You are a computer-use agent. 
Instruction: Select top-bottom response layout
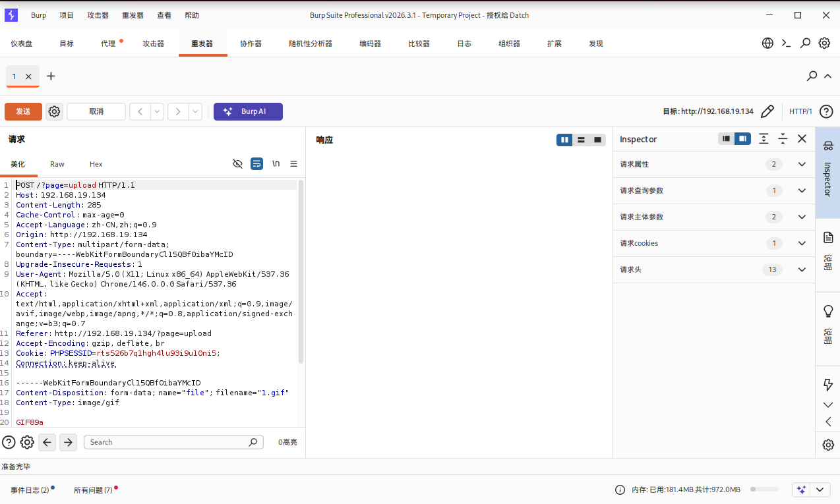click(x=581, y=140)
